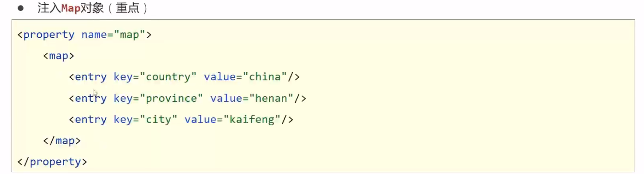This screenshot has width=644, height=174.
Task: Click the name attribute of property tag
Action: (94, 35)
